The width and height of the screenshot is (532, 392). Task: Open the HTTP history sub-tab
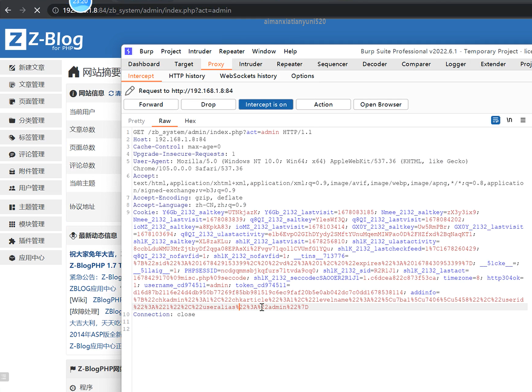187,76
